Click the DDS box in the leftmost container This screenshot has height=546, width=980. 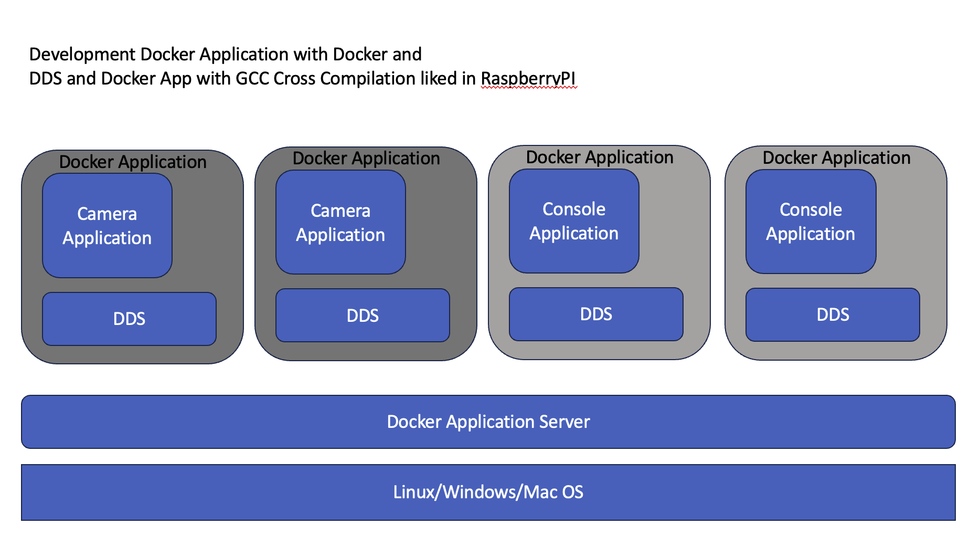coord(129,319)
